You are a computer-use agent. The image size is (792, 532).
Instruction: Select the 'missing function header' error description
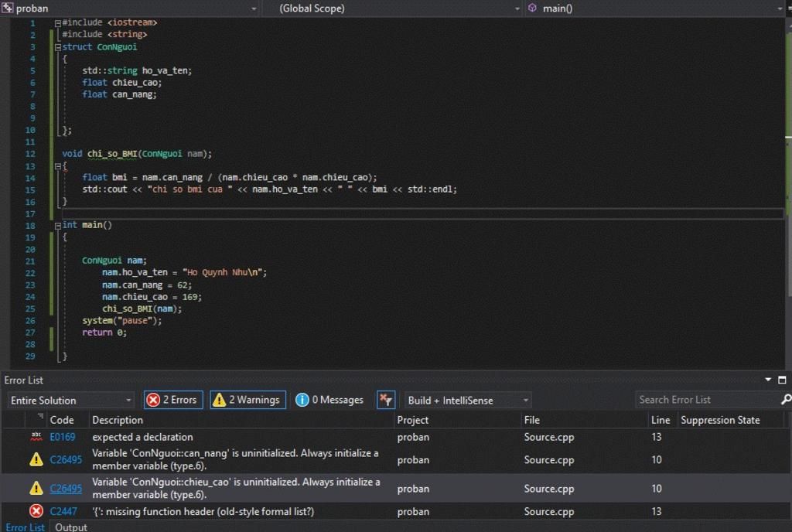(x=203, y=512)
